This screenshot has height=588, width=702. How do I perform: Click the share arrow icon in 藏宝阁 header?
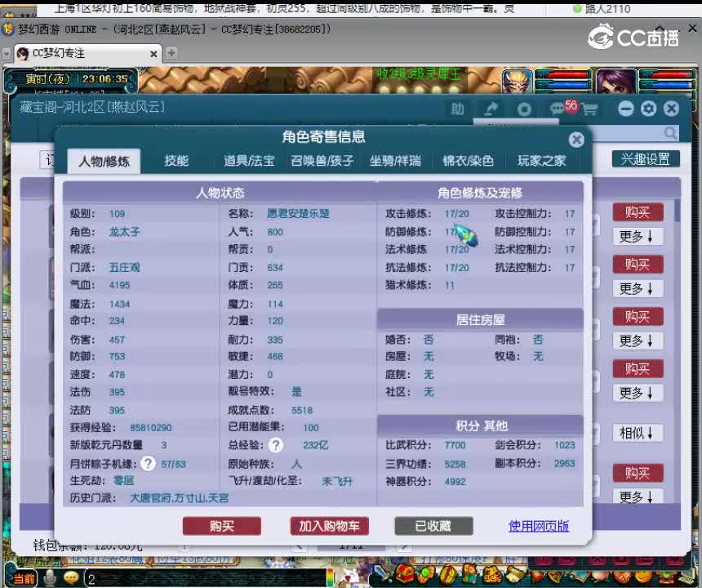tap(491, 109)
